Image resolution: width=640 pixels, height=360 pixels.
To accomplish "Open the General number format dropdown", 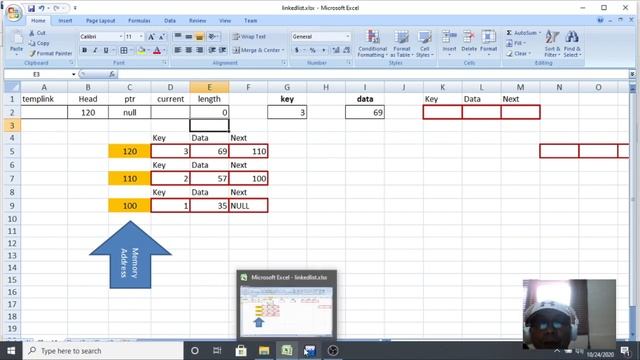I will 348,37.
